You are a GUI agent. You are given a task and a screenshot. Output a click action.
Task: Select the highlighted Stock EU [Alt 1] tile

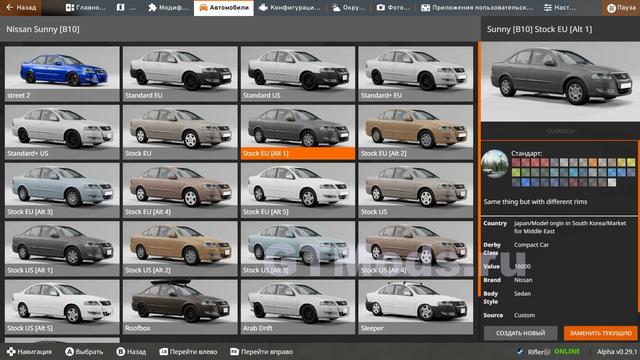[298, 132]
